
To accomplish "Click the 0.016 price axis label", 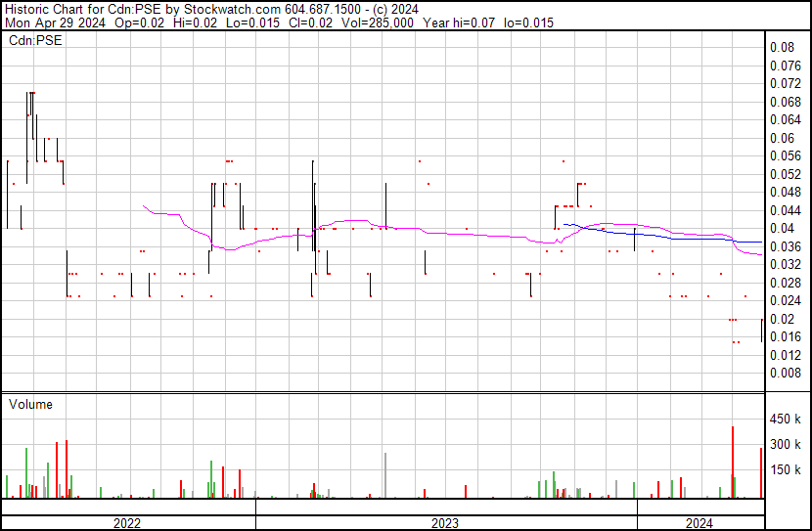I will pyautogui.click(x=785, y=337).
